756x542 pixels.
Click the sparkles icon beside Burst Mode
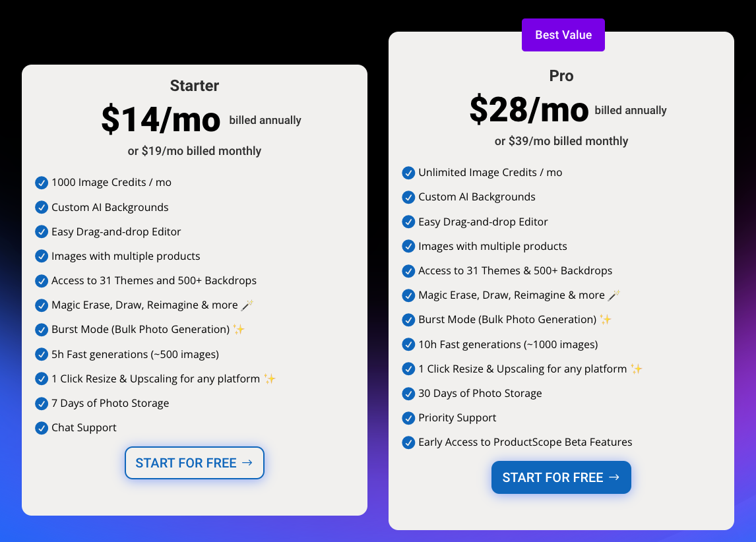point(237,329)
